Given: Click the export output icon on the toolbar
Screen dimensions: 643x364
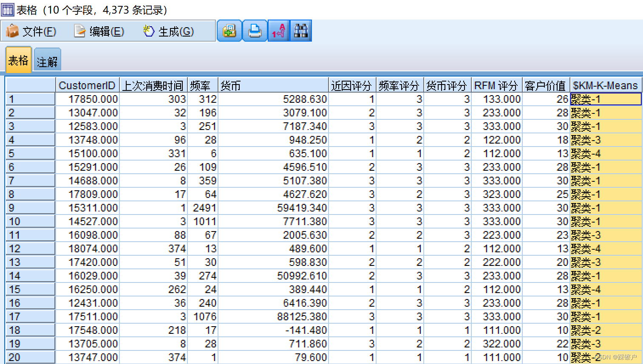Looking at the screenshot, I should pos(229,31).
